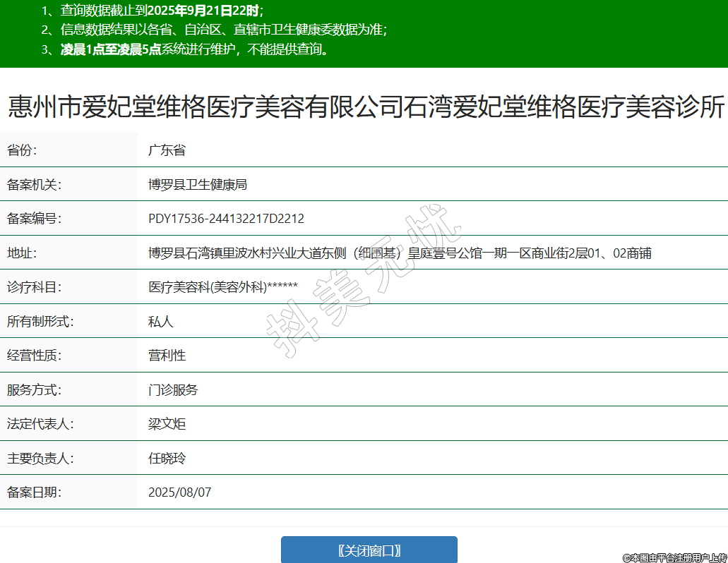Click the clinic address text

point(399,253)
